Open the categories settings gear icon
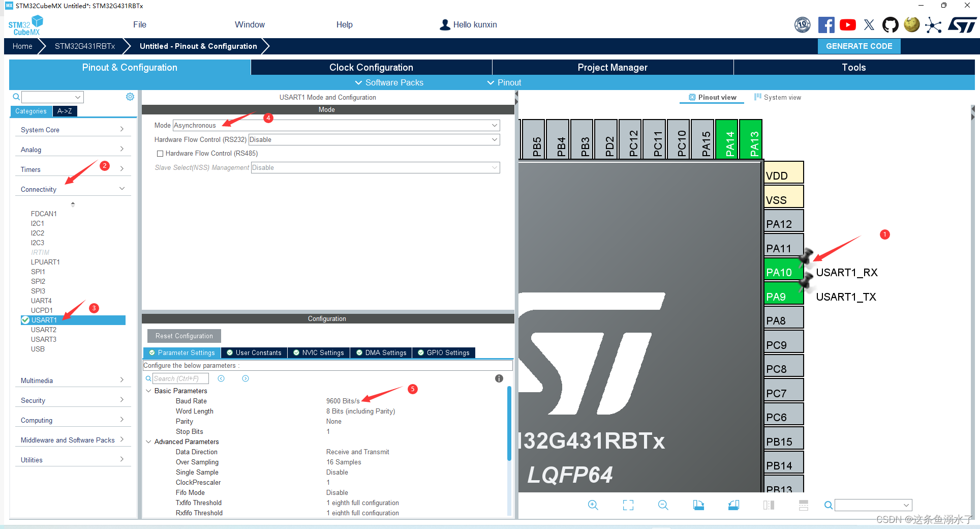 click(x=130, y=97)
